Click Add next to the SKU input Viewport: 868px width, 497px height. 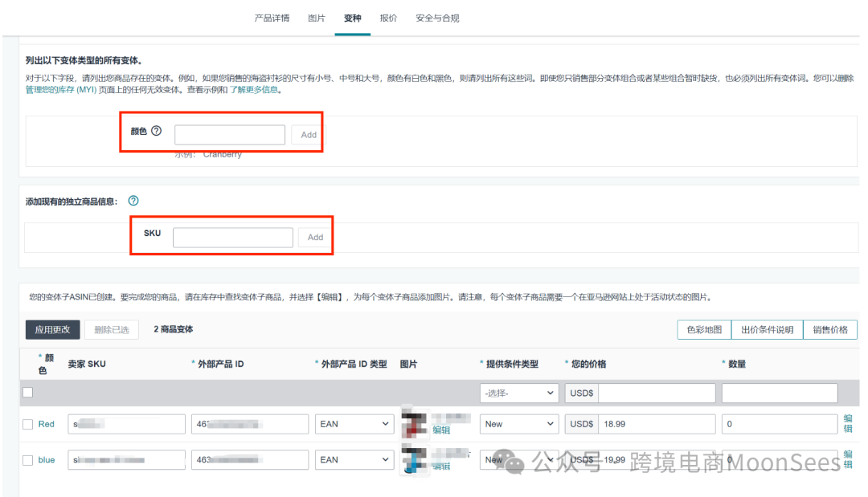314,236
